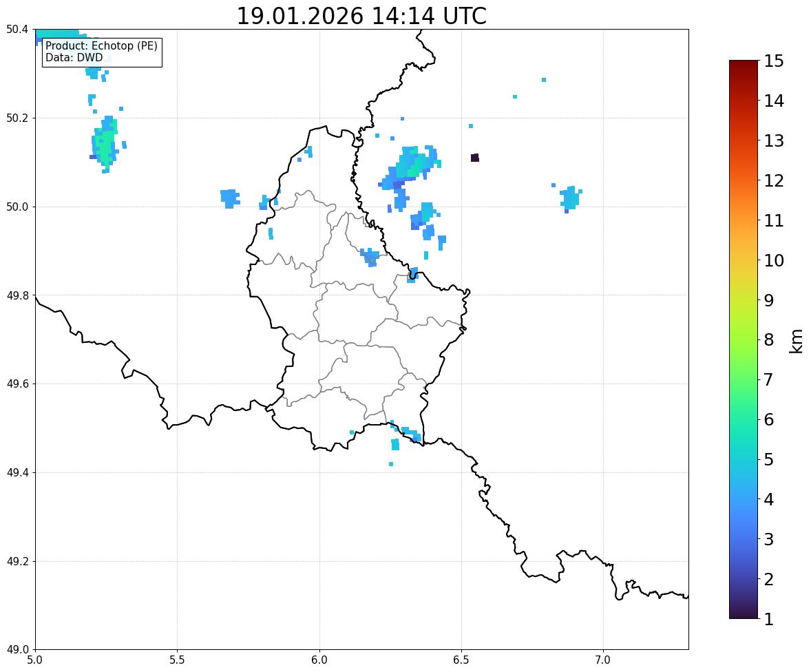This screenshot has width=811, height=672.
Task: Click the 'Data: DWD' label
Action: coord(74,58)
